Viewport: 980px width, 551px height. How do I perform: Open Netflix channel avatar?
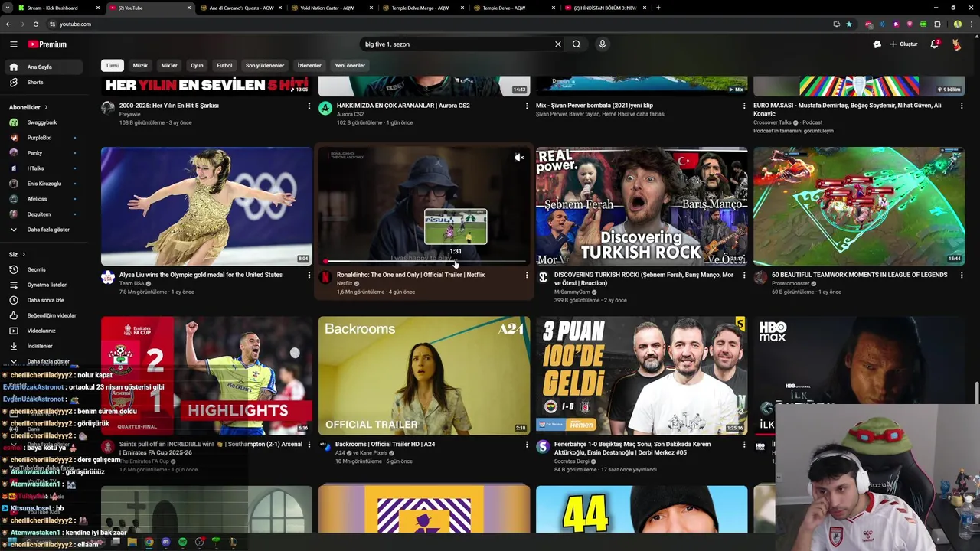pyautogui.click(x=325, y=278)
